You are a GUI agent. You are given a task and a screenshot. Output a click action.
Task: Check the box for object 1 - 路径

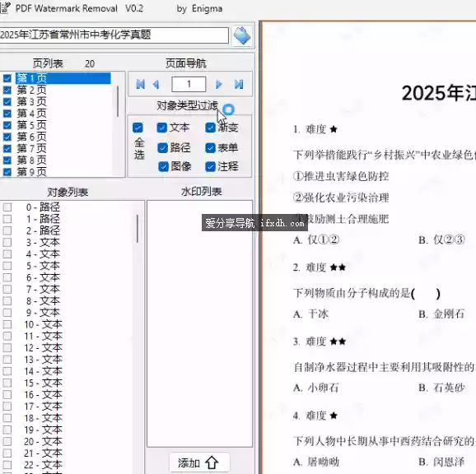click(x=7, y=219)
